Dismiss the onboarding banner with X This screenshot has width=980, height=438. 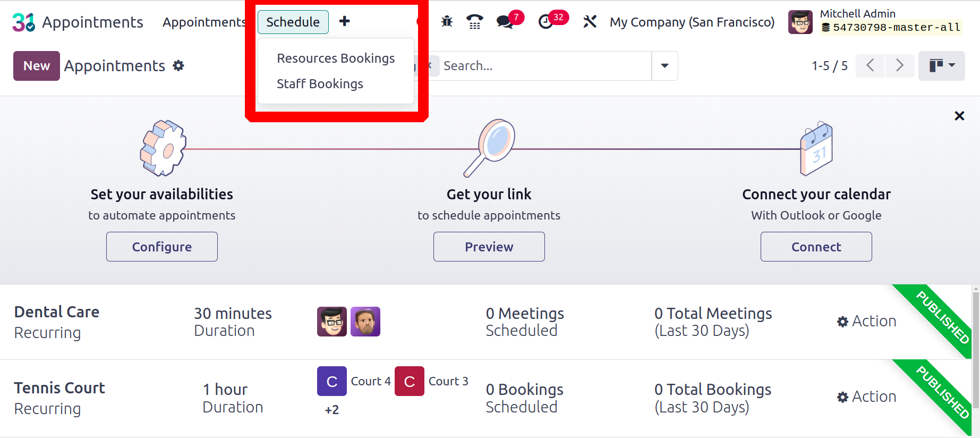(959, 116)
